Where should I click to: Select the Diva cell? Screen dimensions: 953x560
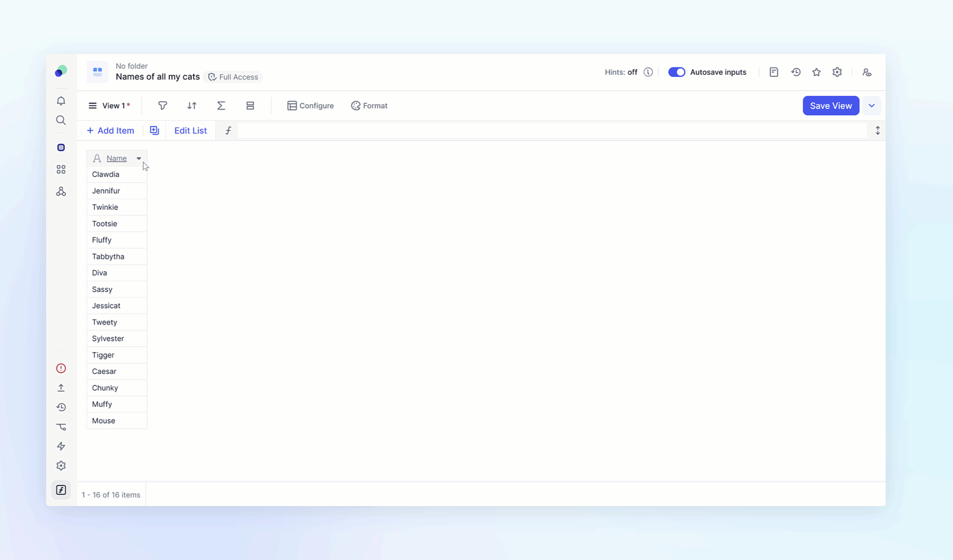(x=117, y=273)
